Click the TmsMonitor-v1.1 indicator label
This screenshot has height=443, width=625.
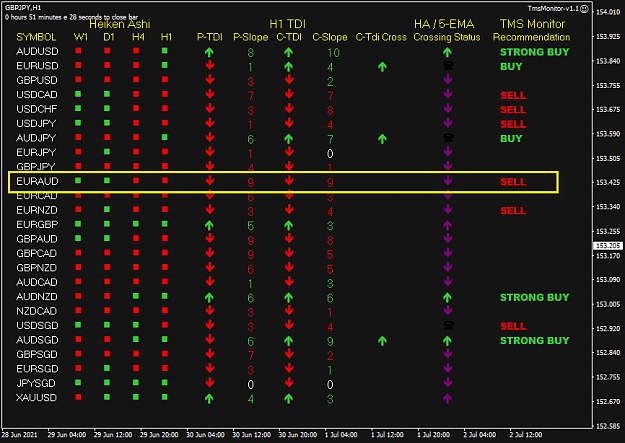click(x=553, y=8)
